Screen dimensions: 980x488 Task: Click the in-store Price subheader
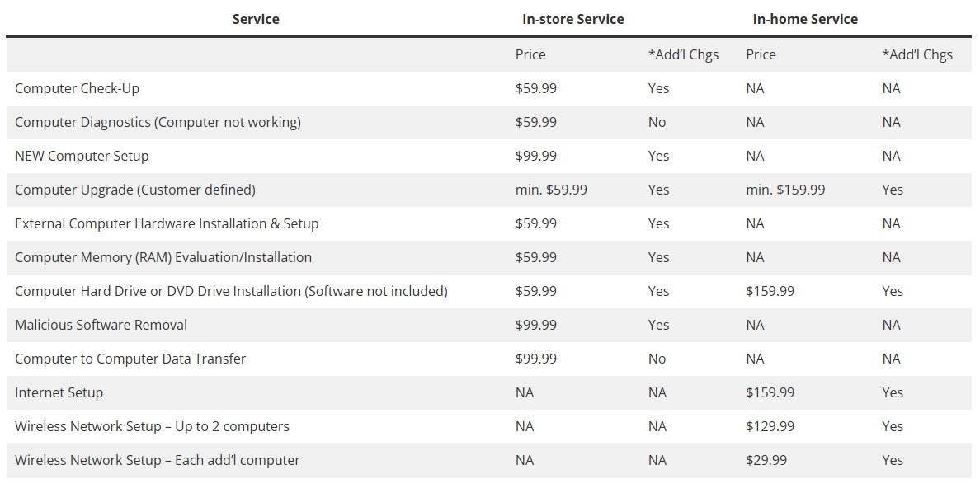530,54
